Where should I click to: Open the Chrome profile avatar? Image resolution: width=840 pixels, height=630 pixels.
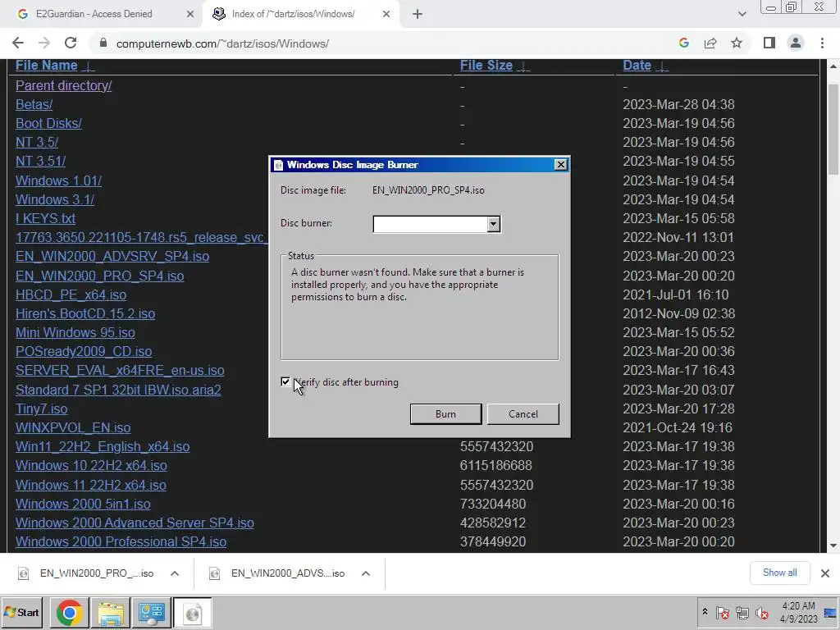point(796,43)
